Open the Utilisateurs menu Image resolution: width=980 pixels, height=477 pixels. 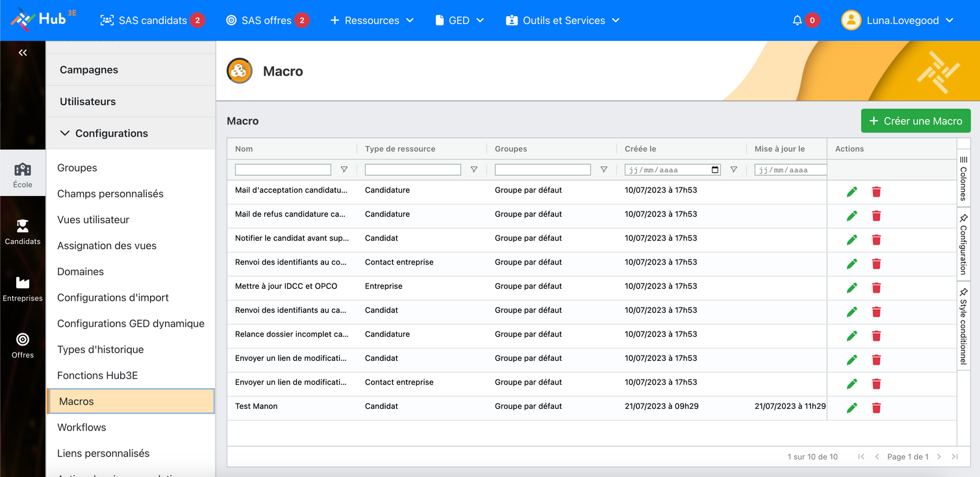[x=131, y=101]
